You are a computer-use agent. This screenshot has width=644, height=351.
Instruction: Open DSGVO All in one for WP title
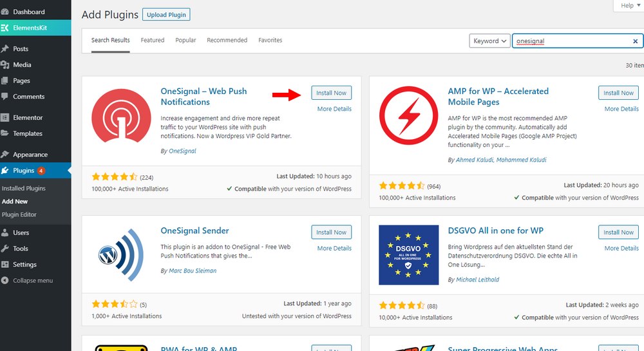(x=496, y=231)
